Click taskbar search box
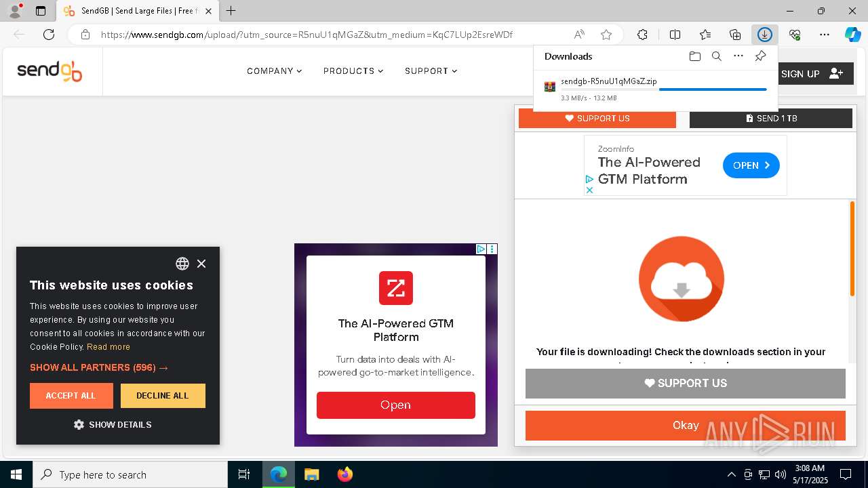The width and height of the screenshot is (868, 488). pyautogui.click(x=130, y=474)
